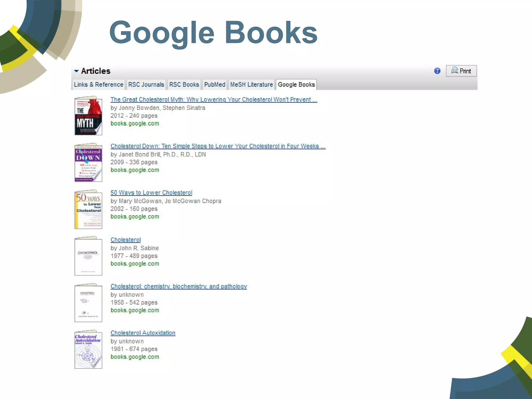
Task: Select the Google Books tab
Action: pyautogui.click(x=296, y=84)
